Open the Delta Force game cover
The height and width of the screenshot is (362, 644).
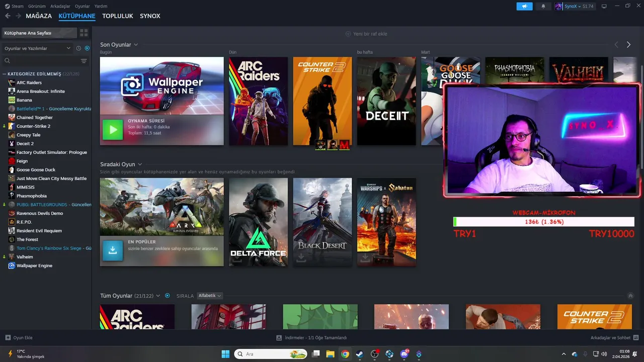pos(258,222)
